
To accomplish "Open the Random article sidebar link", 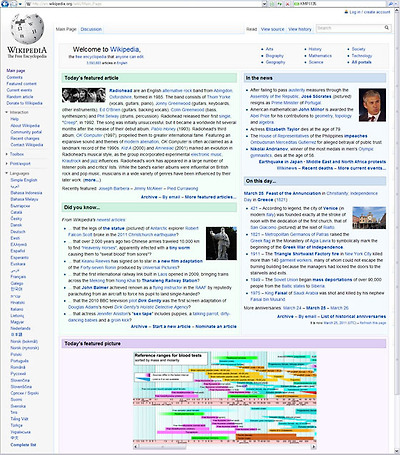I will [x=20, y=97].
